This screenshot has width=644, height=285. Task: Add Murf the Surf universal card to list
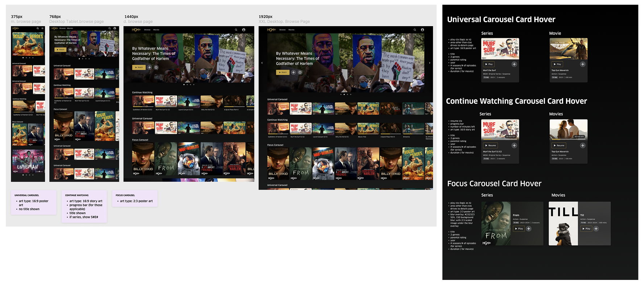click(x=514, y=64)
